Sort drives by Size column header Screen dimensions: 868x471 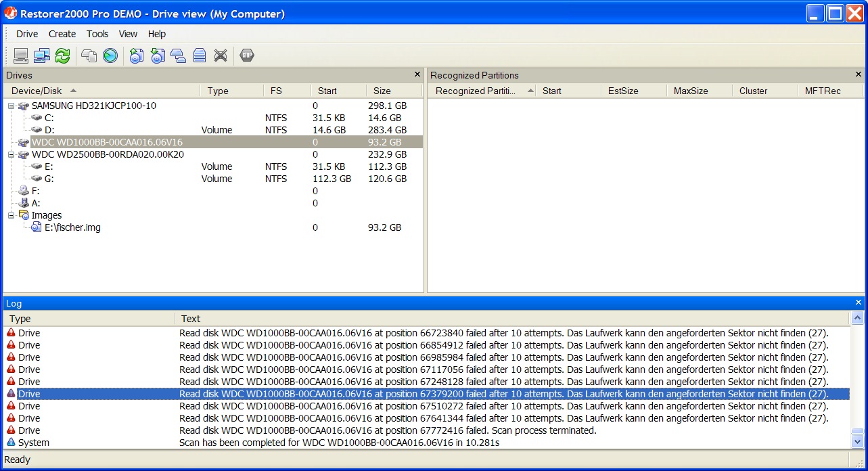pos(394,91)
